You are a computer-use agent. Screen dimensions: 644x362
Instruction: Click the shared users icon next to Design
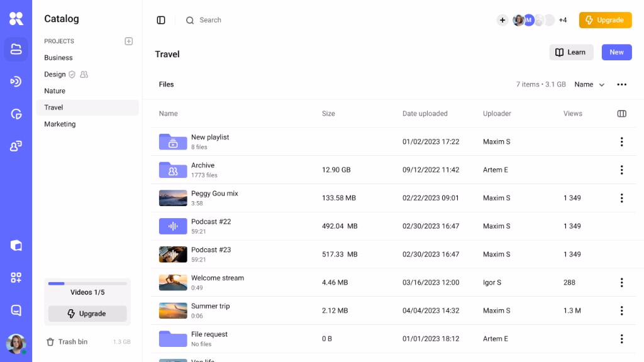(84, 74)
